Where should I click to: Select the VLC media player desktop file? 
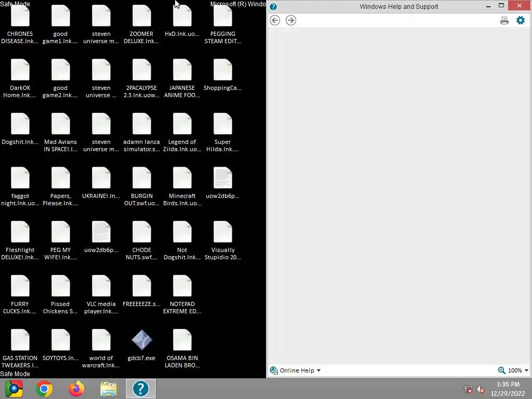(101, 295)
